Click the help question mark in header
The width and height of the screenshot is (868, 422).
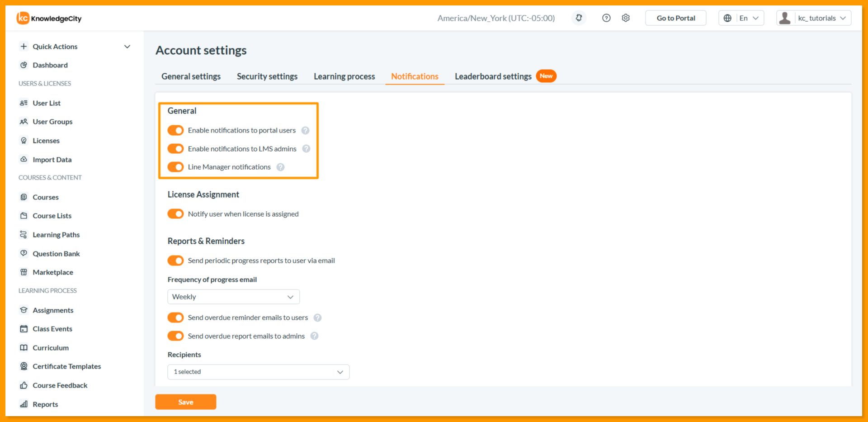pos(606,18)
